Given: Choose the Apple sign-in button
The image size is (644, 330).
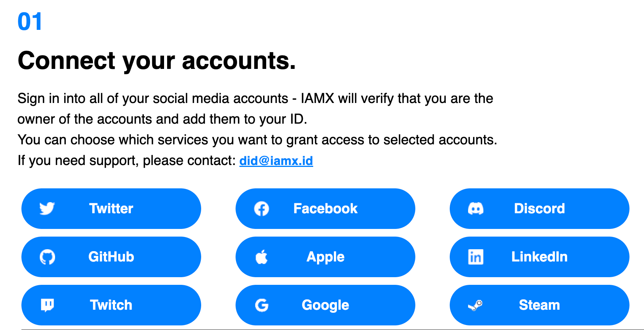Looking at the screenshot, I should [x=325, y=257].
